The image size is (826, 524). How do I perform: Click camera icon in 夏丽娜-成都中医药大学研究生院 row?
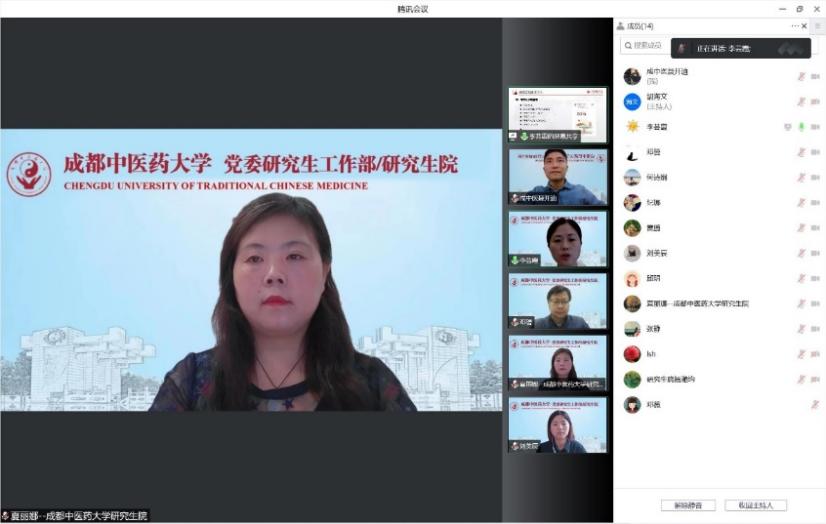click(x=815, y=304)
